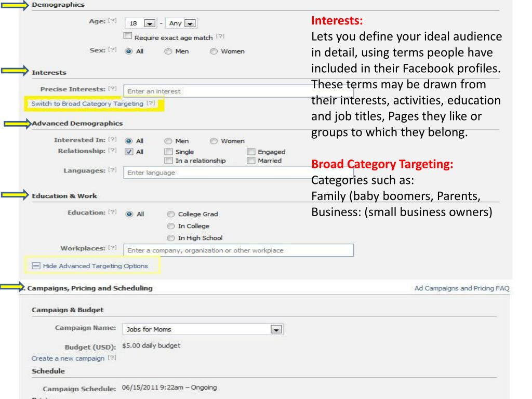Check the In a relationship box

[168, 161]
